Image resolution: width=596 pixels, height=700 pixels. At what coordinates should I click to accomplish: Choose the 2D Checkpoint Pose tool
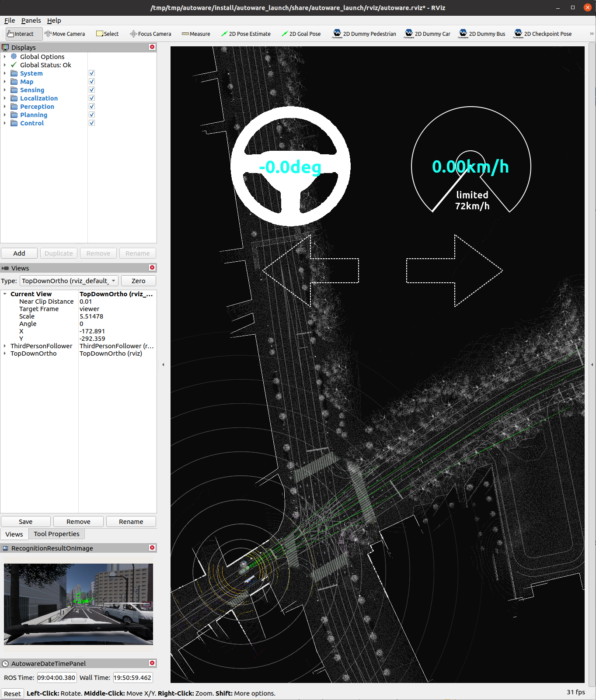543,34
